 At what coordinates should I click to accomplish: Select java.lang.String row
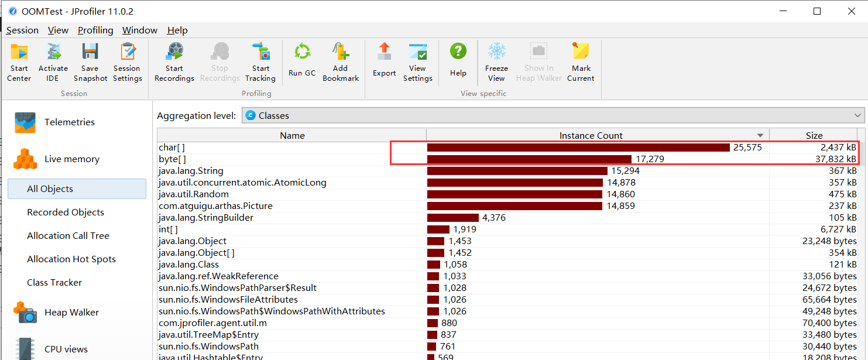point(507,171)
